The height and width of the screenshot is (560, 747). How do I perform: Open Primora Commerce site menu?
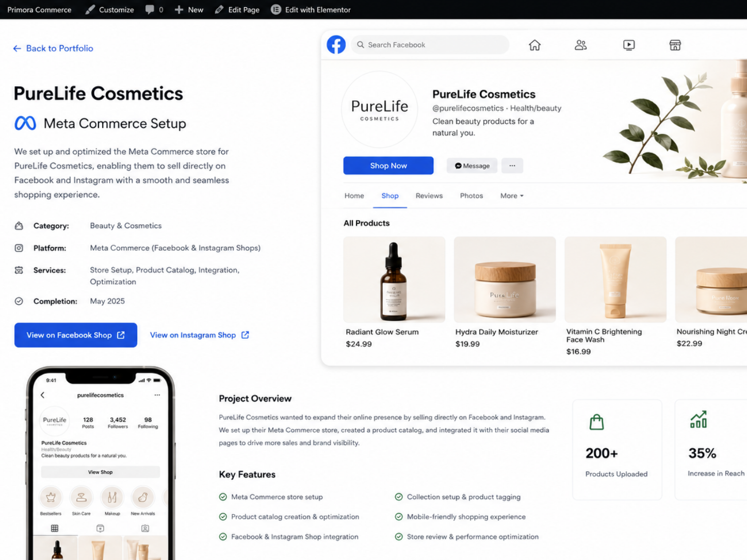point(39,9)
